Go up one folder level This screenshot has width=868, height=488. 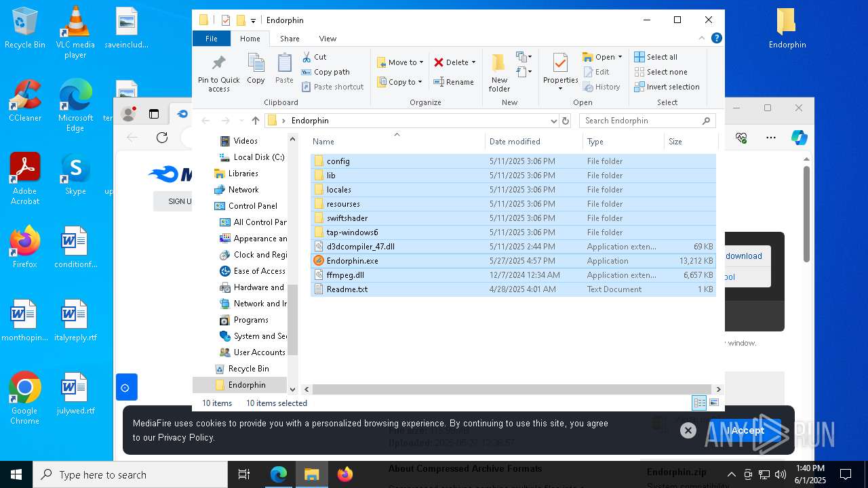coord(255,121)
